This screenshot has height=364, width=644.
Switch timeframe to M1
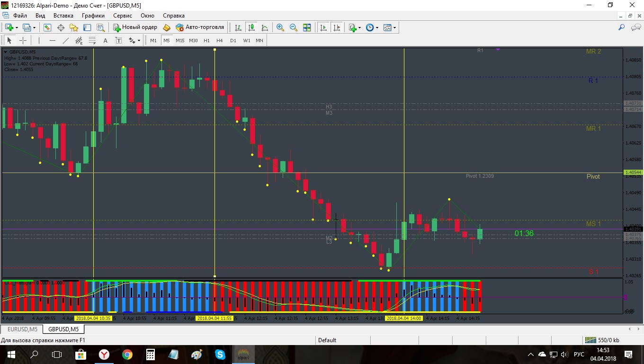click(x=153, y=40)
